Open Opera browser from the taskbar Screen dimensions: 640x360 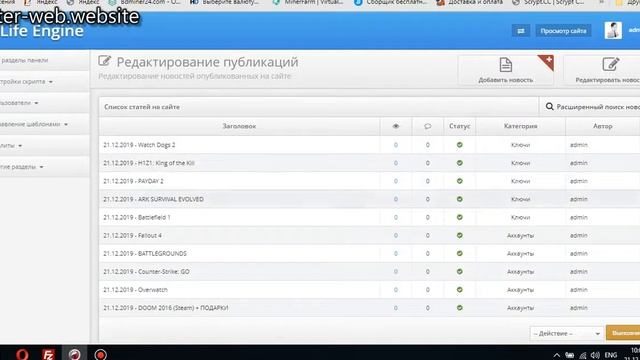tap(22, 354)
